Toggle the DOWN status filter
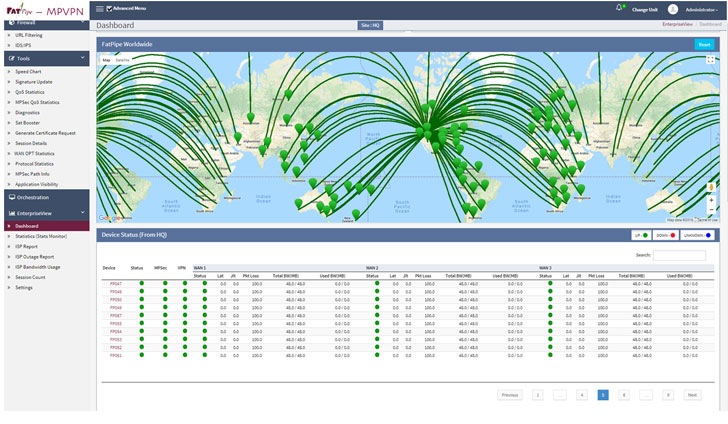This screenshot has height=424, width=728. (x=665, y=235)
